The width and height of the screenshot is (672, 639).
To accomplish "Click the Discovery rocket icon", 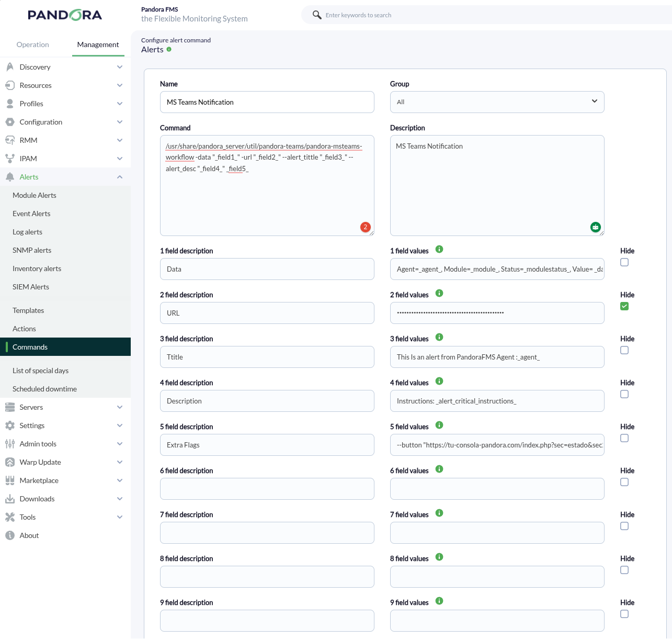I will tap(10, 66).
